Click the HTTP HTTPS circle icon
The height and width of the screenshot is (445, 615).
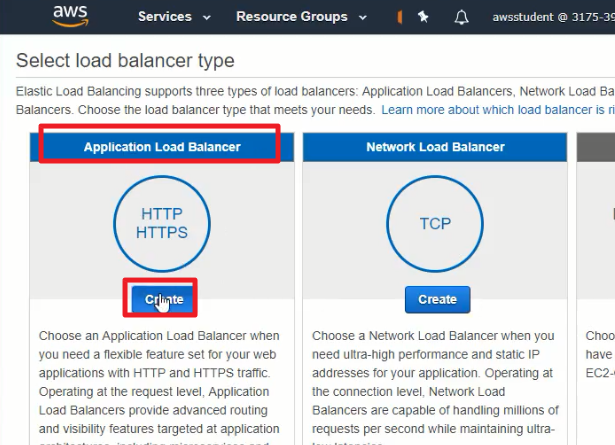tap(162, 223)
